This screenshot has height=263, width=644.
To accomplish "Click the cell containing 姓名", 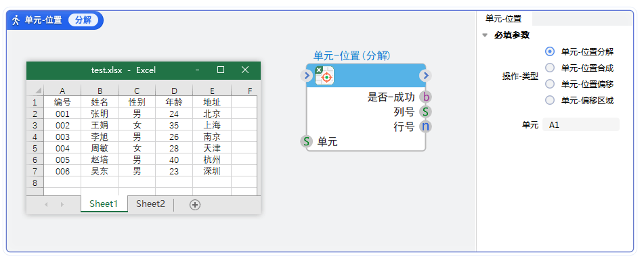I will 100,102.
